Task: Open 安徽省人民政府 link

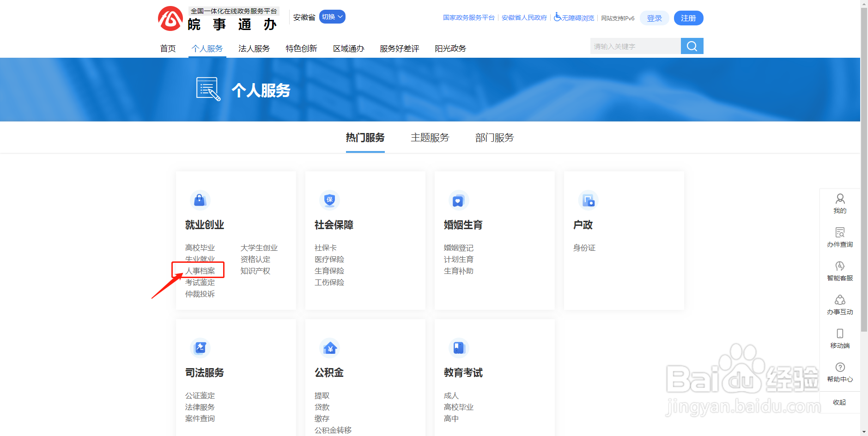Action: [x=524, y=18]
